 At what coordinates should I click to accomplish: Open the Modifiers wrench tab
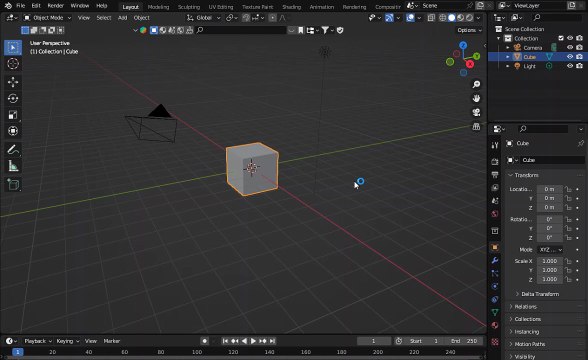[x=495, y=260]
